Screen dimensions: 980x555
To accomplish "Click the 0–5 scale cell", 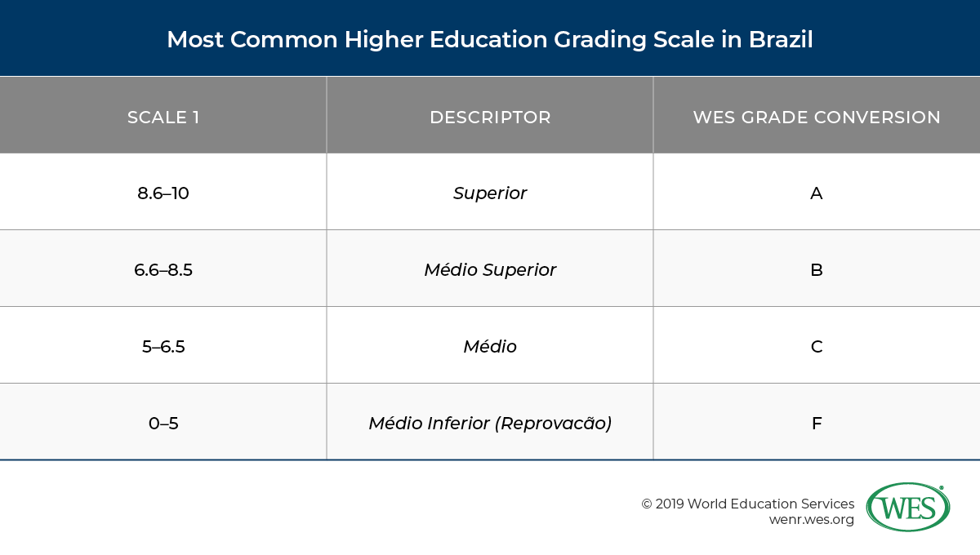I will coord(163,424).
